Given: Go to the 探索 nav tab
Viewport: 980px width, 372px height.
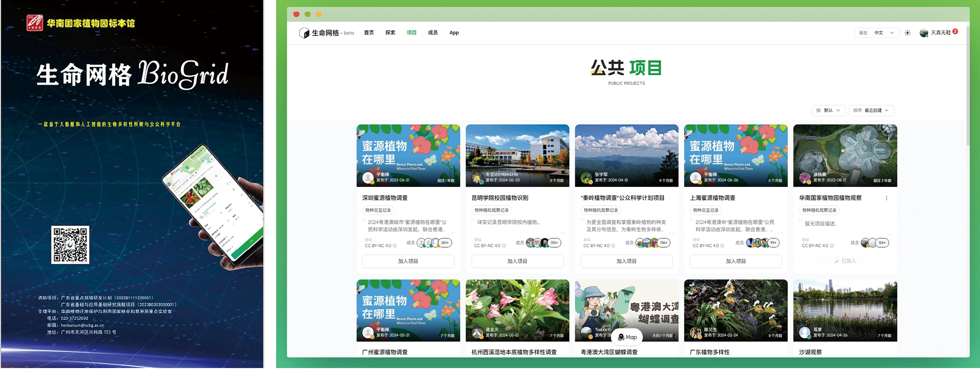Looking at the screenshot, I should tap(390, 33).
